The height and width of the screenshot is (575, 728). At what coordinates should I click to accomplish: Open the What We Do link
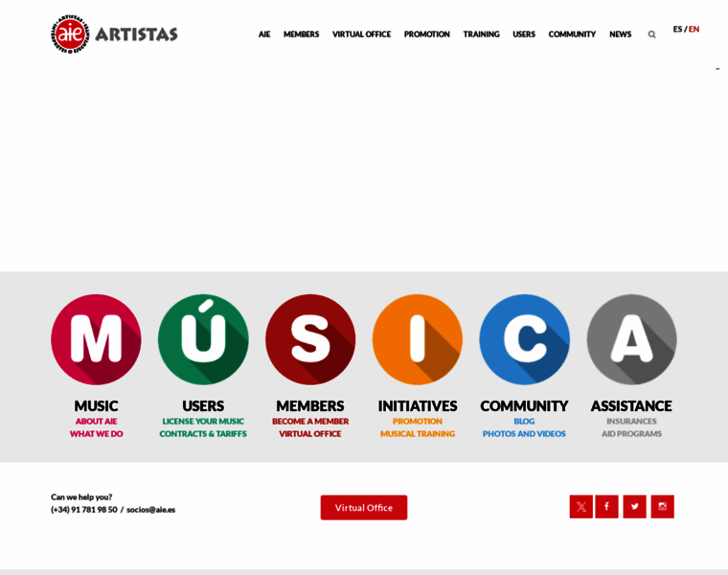point(96,434)
